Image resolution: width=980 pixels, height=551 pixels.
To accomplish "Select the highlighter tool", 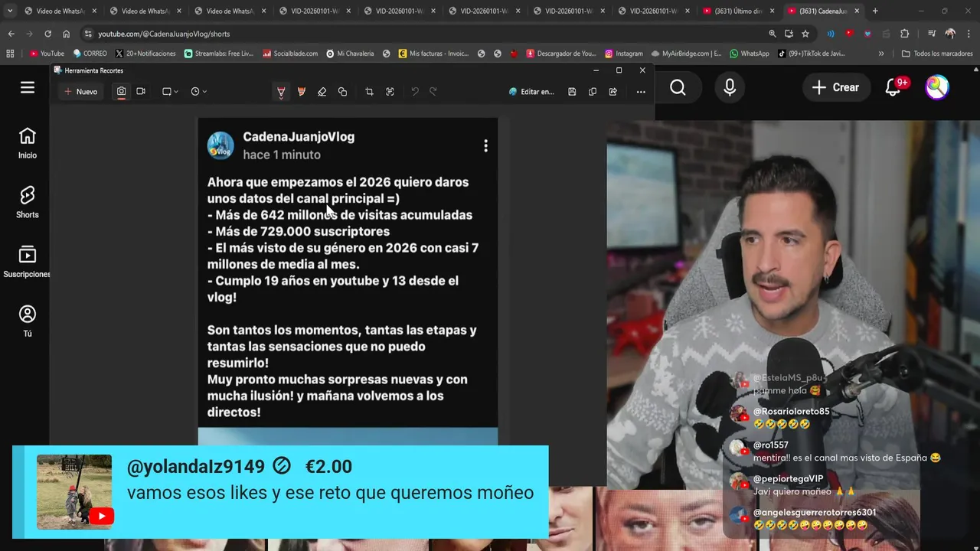I will [x=302, y=91].
